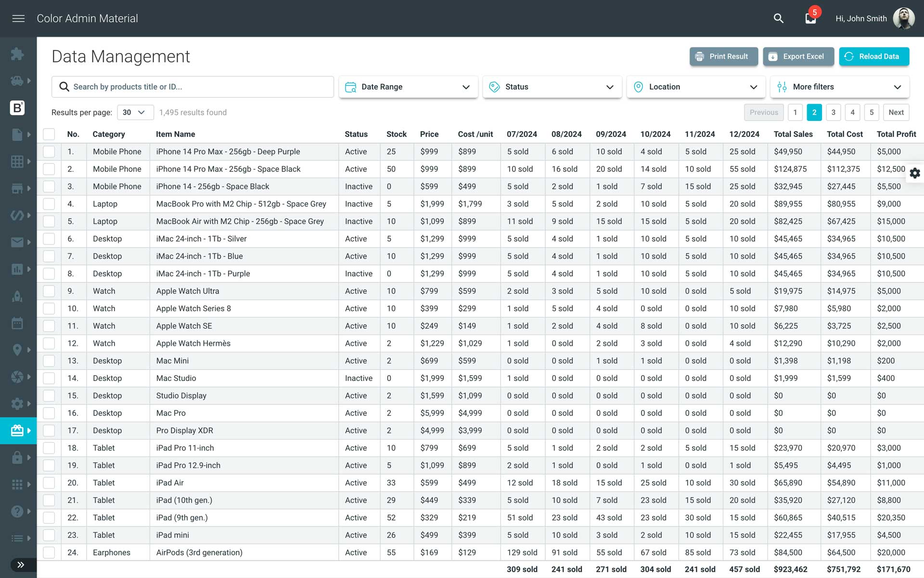Click the search magnifier icon in the header
Viewport: 924px width, 578px height.
pos(778,18)
